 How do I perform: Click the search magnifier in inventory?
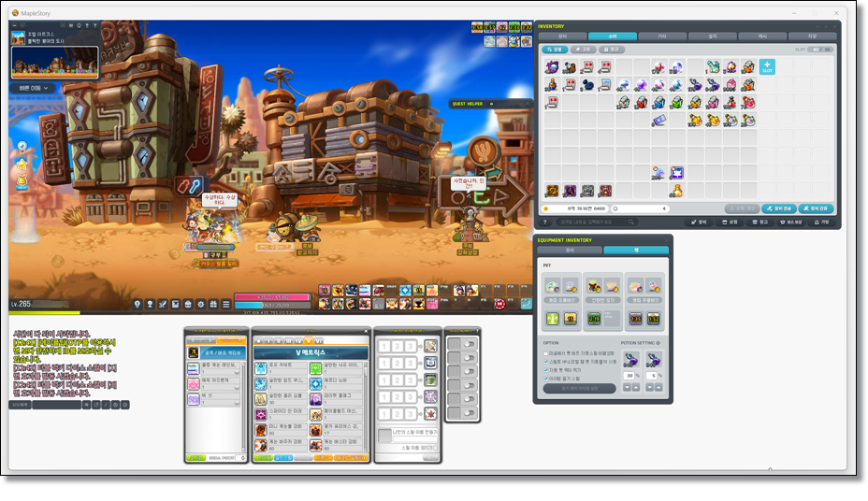coord(631,222)
